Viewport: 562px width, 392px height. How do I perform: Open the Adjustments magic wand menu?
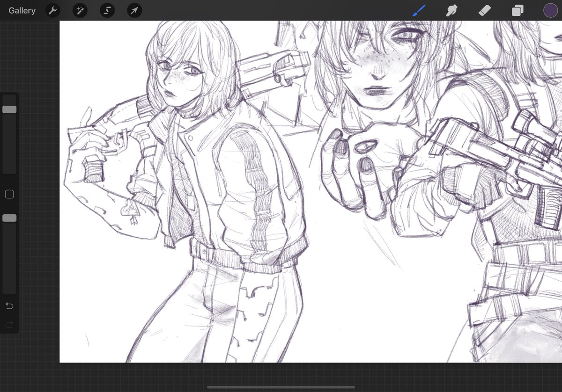pyautogui.click(x=80, y=10)
